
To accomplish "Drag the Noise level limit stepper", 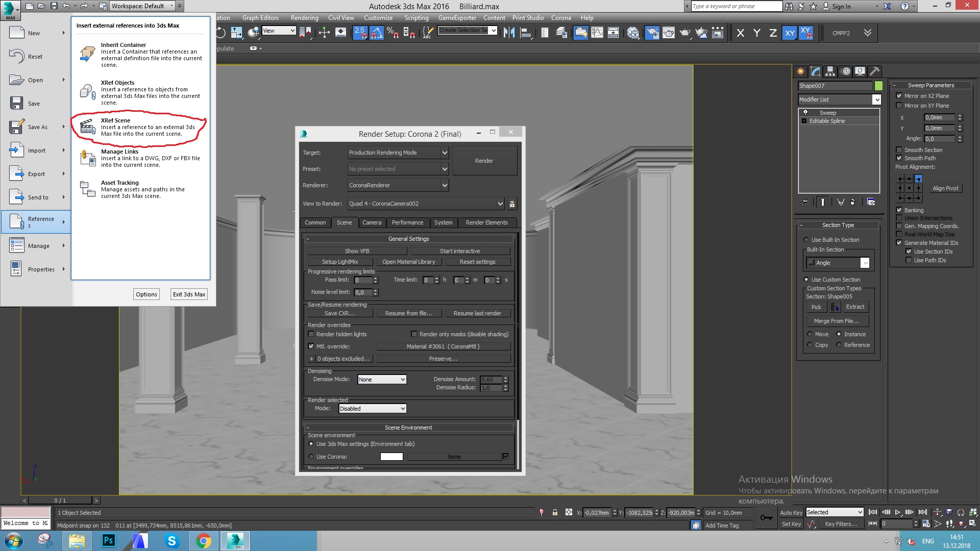I will (x=374, y=292).
